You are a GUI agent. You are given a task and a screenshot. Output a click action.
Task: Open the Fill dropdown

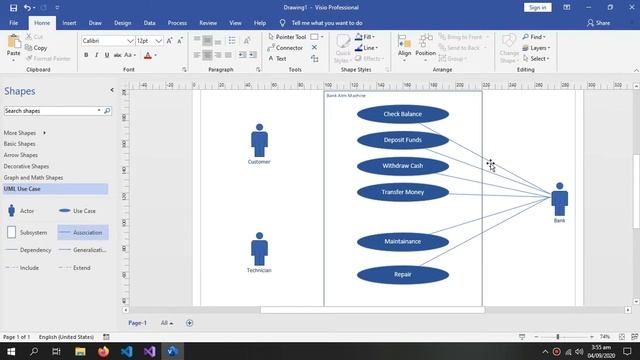[365, 37]
